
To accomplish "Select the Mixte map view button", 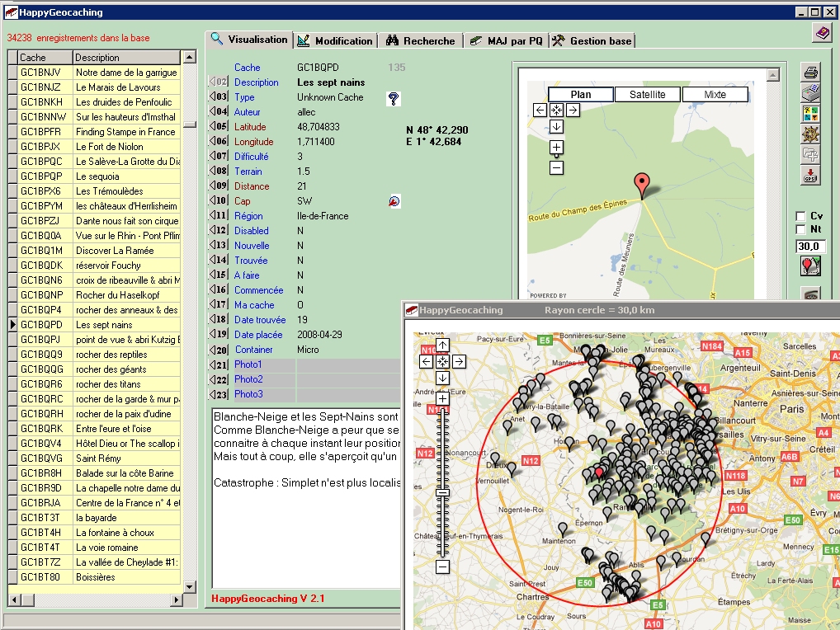I will tap(715, 95).
